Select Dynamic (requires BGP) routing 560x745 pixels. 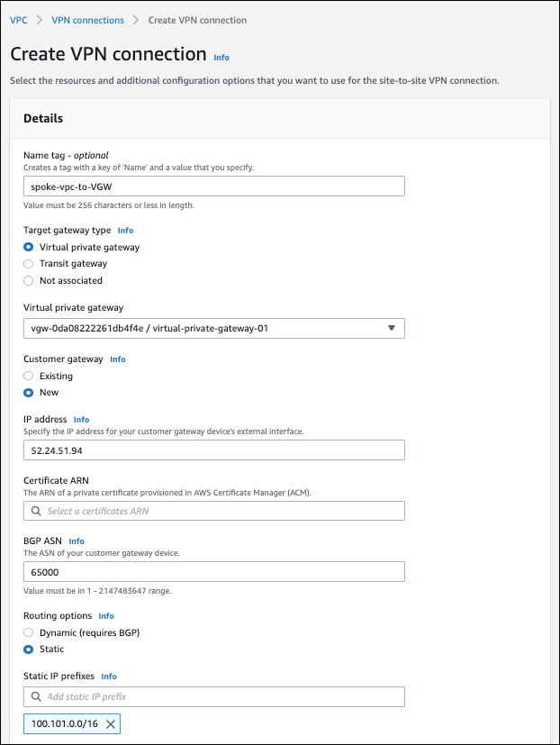(x=29, y=632)
